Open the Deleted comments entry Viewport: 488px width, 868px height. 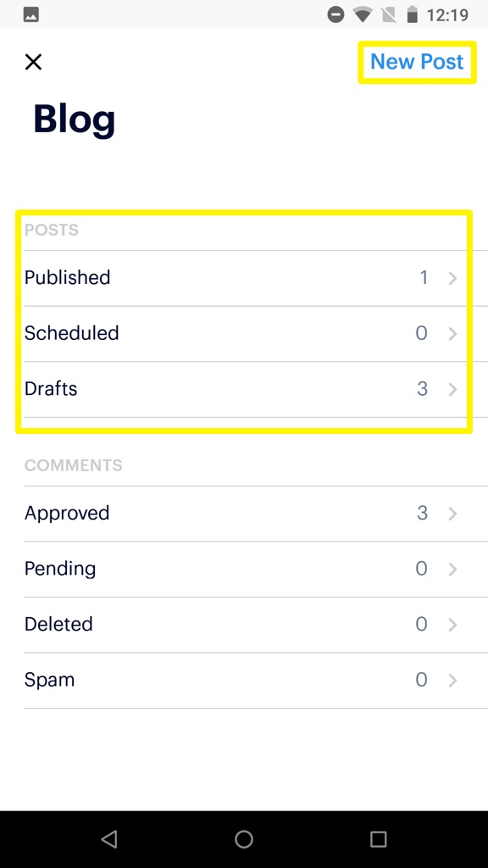coord(244,624)
